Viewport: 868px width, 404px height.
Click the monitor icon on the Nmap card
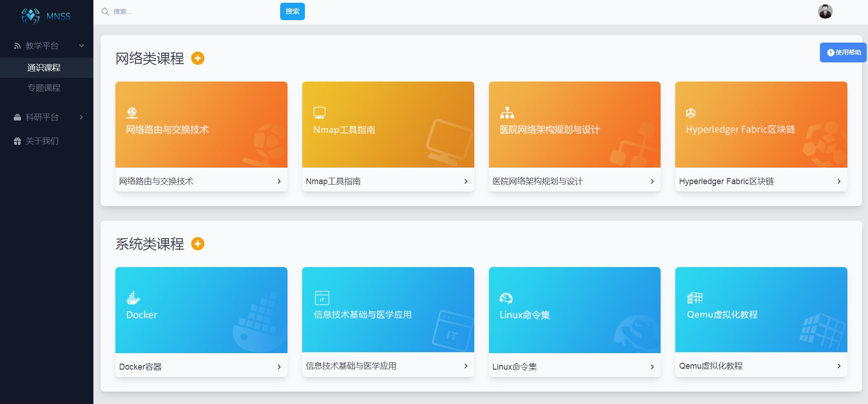(319, 113)
